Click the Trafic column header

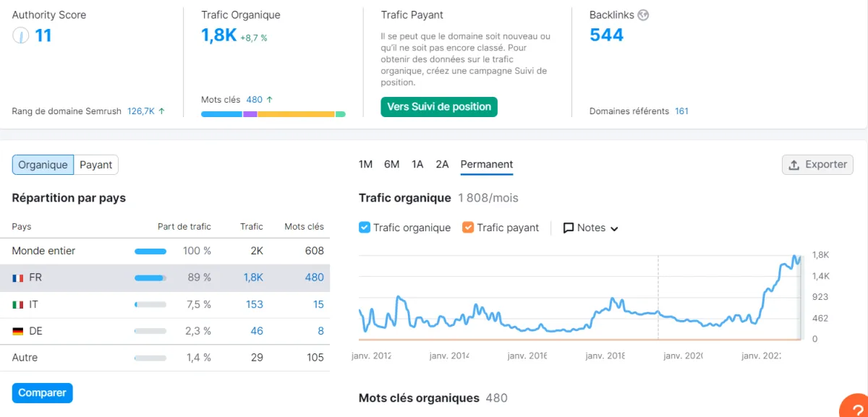[252, 226]
